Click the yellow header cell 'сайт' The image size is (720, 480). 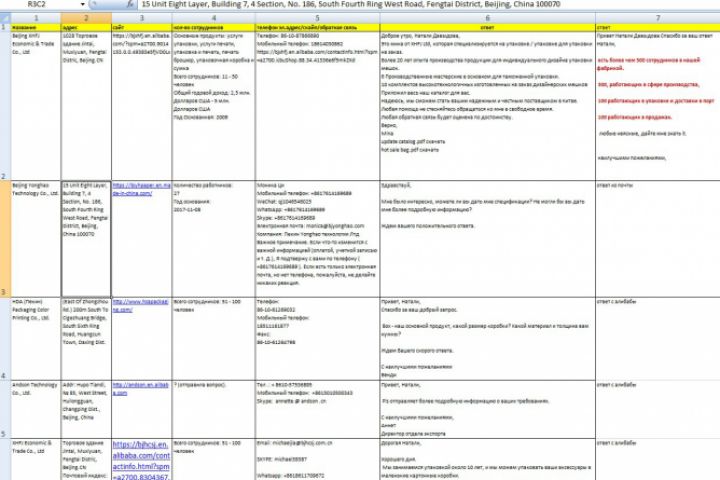coord(141,28)
